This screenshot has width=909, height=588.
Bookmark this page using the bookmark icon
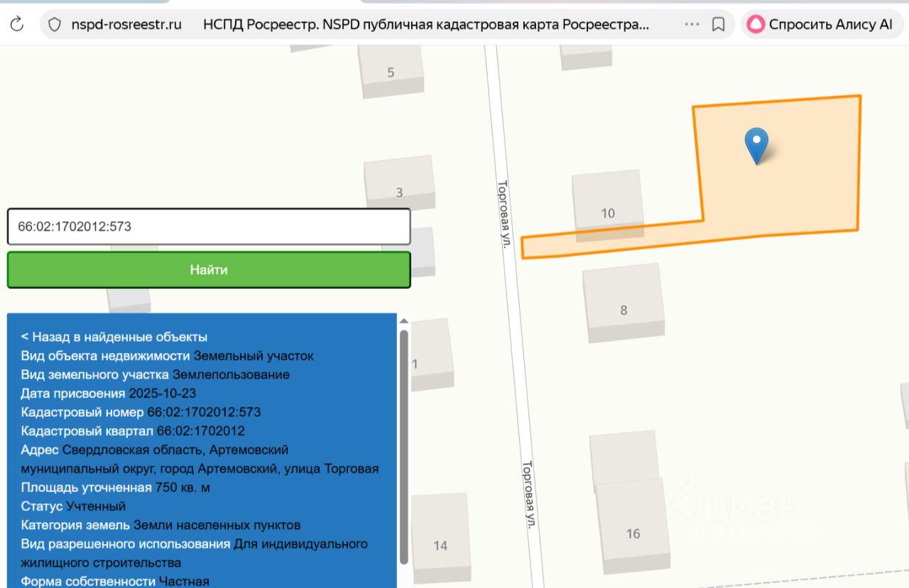tap(718, 25)
